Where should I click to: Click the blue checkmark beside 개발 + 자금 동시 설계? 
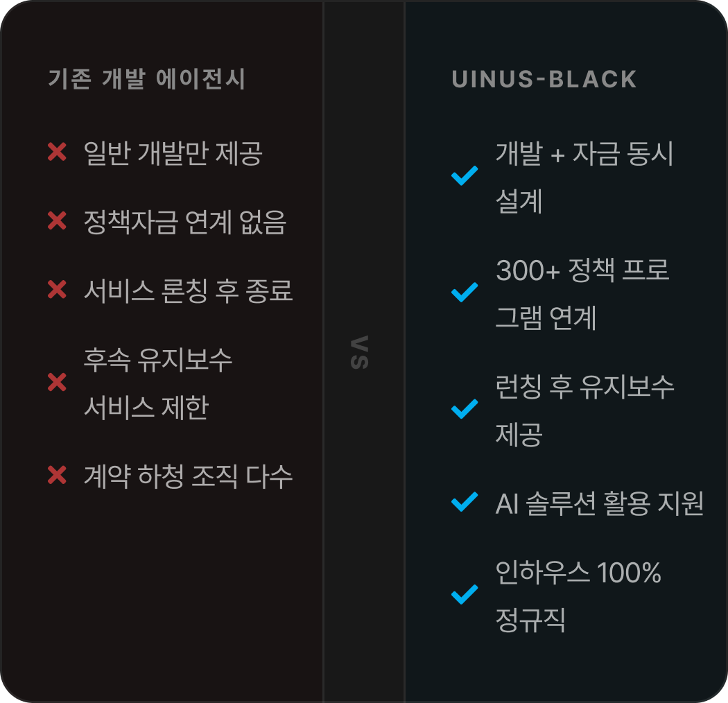[x=465, y=176]
